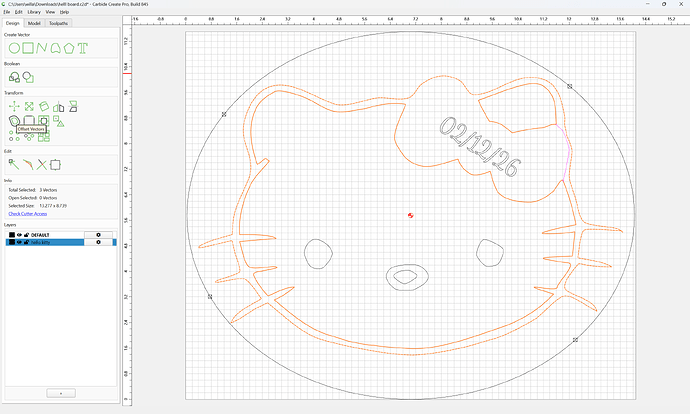Viewport: 690px width, 414px height.
Task: Open the Edit menu
Action: click(18, 12)
